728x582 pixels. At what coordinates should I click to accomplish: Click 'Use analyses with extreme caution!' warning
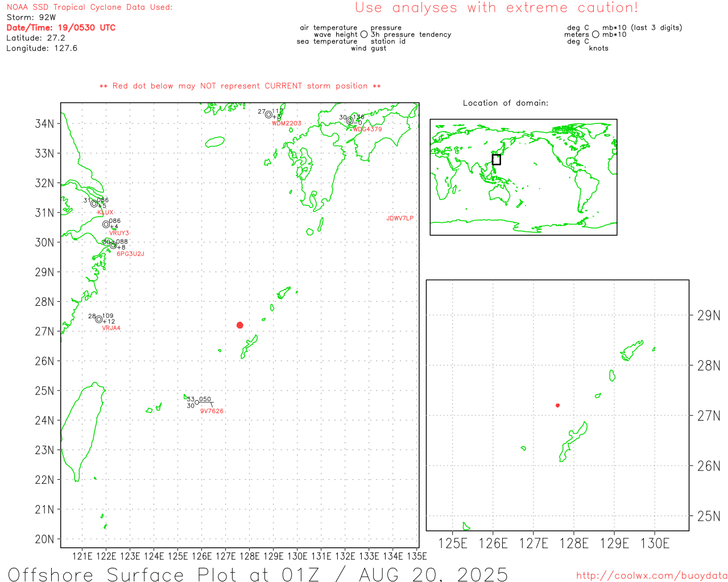(497, 8)
